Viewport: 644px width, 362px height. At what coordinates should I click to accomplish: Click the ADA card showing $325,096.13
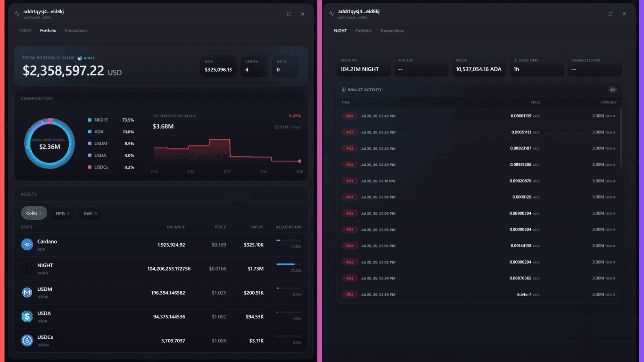pyautogui.click(x=218, y=66)
